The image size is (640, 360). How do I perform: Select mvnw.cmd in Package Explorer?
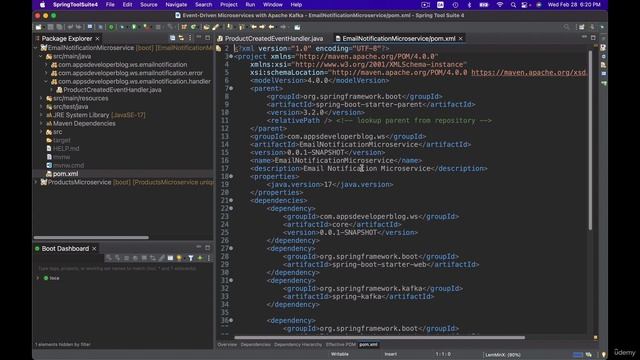point(68,165)
